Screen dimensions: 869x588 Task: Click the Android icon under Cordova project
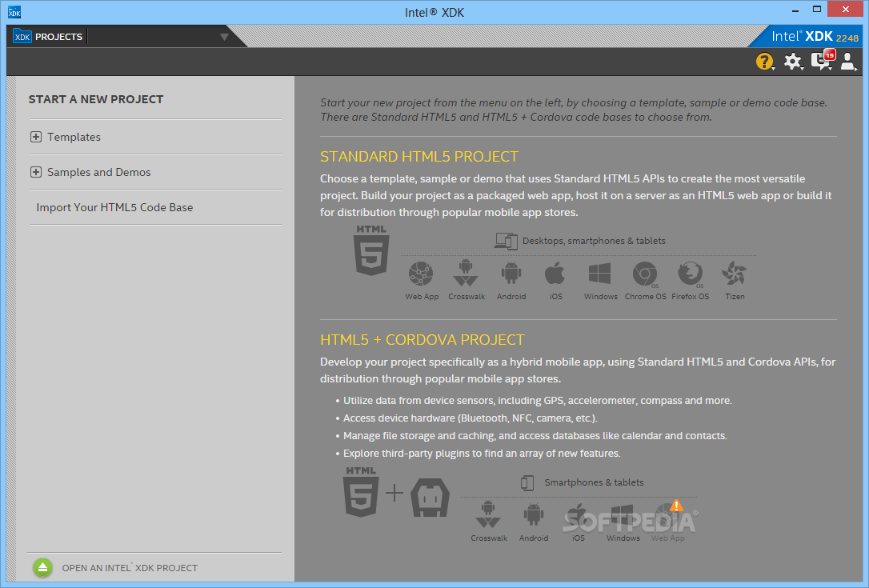pyautogui.click(x=533, y=515)
